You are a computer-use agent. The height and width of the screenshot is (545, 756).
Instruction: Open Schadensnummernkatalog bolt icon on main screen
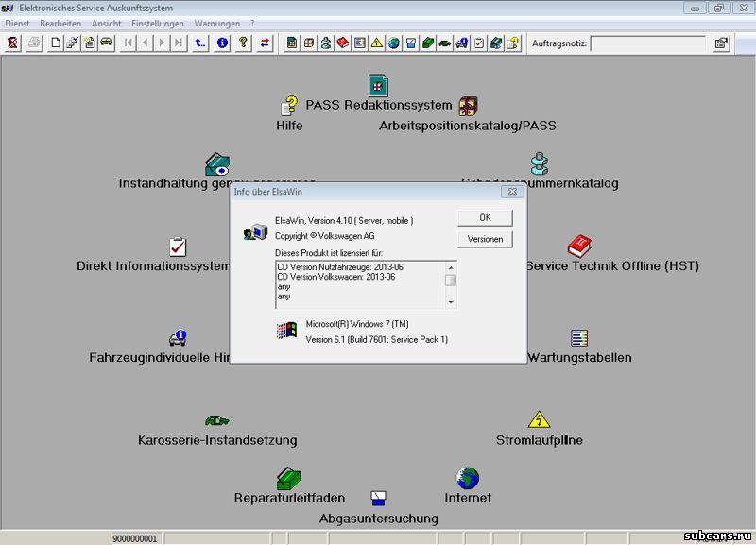(539, 163)
